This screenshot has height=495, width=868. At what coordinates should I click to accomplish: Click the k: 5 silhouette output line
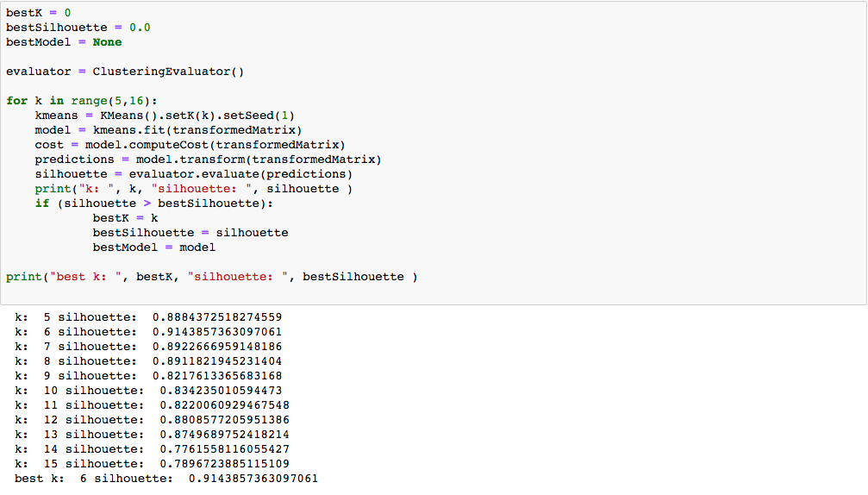coord(148,317)
